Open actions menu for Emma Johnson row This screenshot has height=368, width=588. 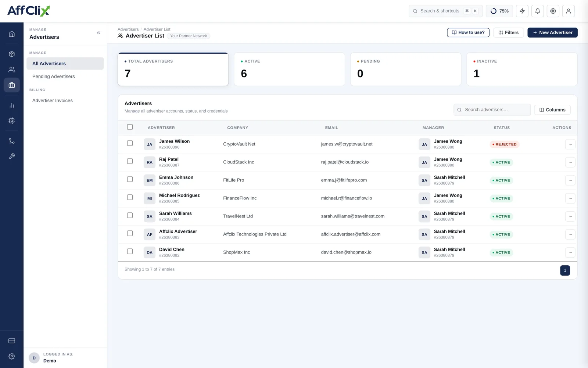click(570, 180)
